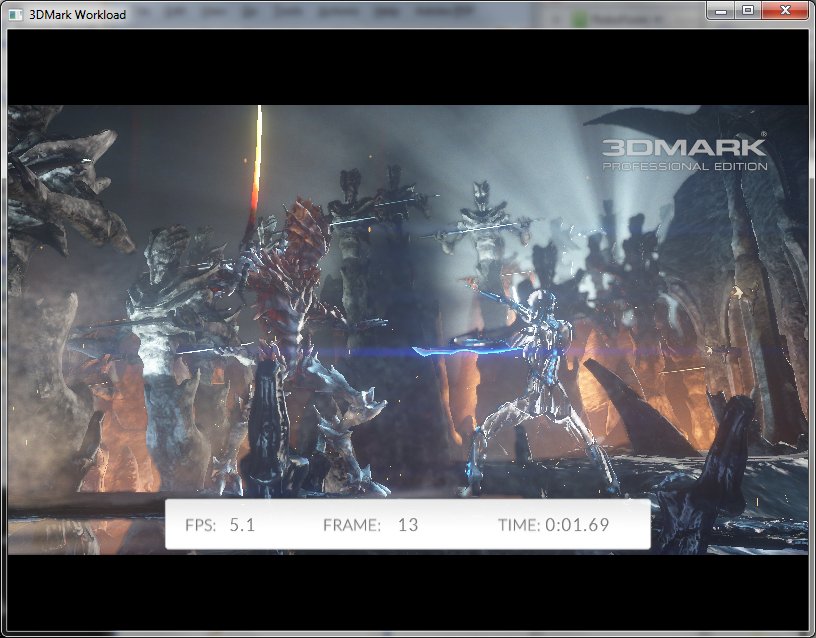Select the FPS readout showing 5.1
Viewport: 816px width, 638px height.
221,524
